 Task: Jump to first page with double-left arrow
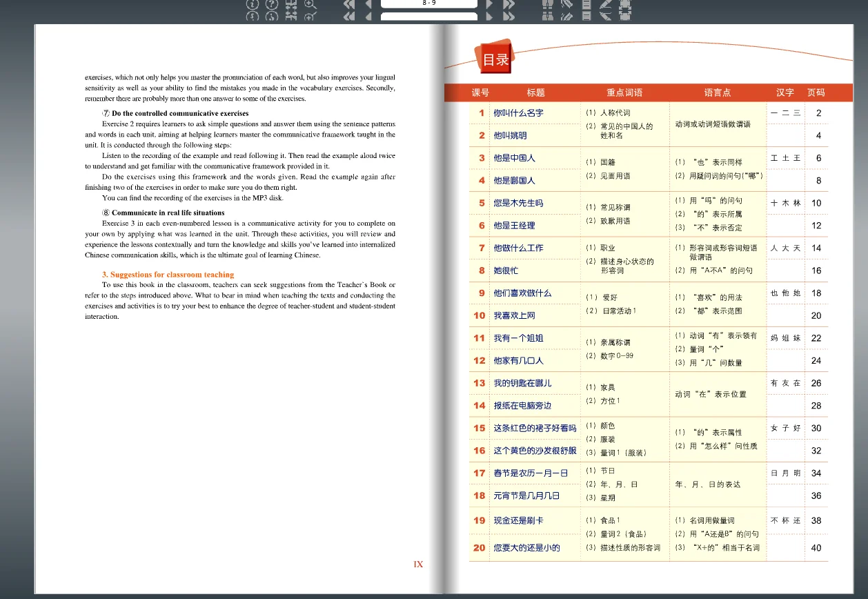[349, 4]
